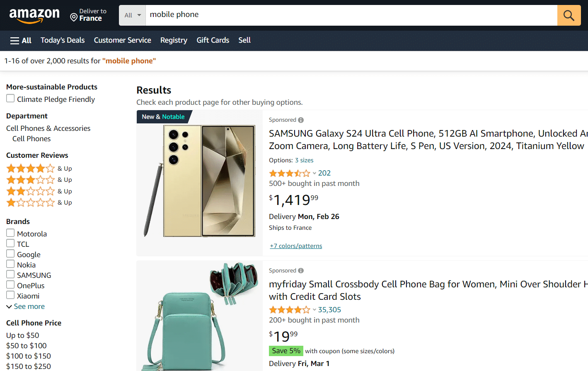Tick the SAMSUNG brand checkbox

click(10, 275)
